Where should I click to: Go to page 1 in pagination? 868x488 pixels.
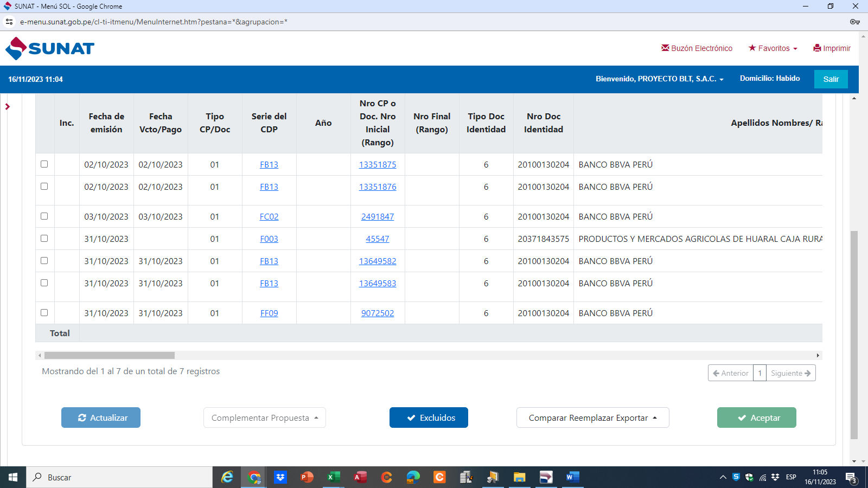[x=759, y=373]
